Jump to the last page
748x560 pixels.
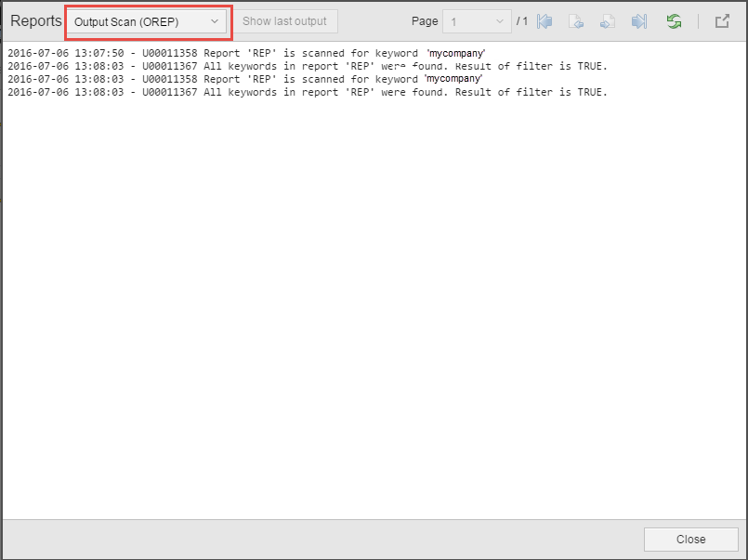(639, 21)
